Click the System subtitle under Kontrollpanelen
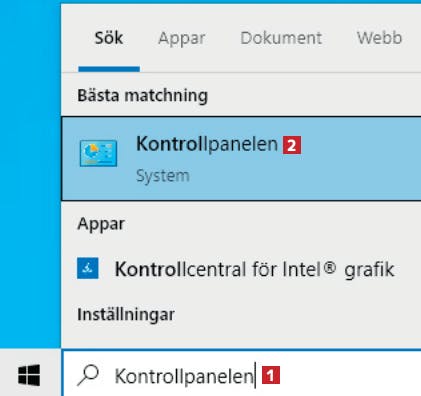 pos(163,175)
